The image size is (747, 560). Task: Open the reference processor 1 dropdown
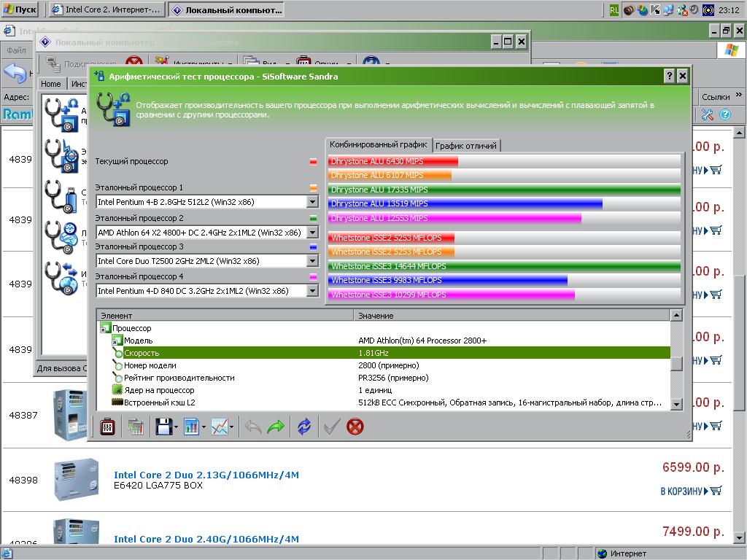point(312,202)
